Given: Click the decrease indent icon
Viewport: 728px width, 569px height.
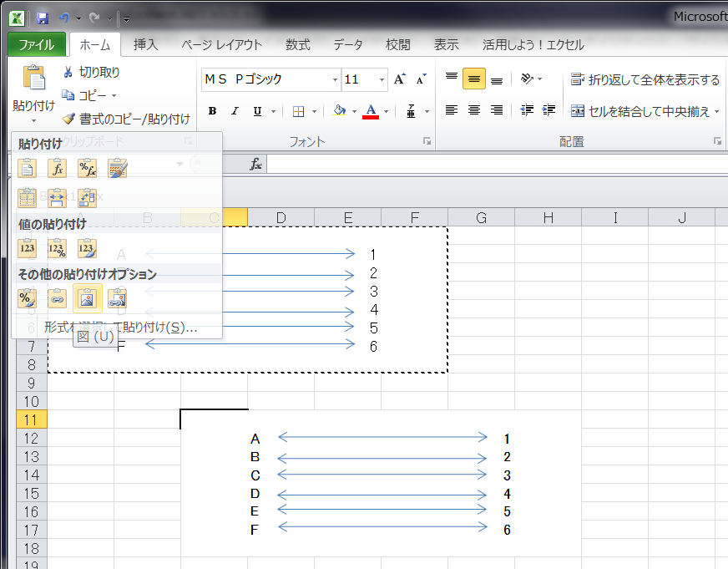Looking at the screenshot, I should click(x=527, y=110).
